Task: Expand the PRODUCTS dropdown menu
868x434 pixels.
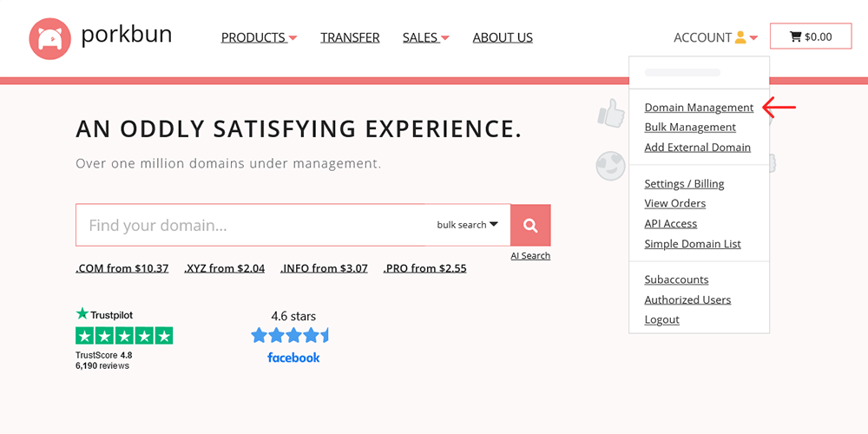Action: 259,37
